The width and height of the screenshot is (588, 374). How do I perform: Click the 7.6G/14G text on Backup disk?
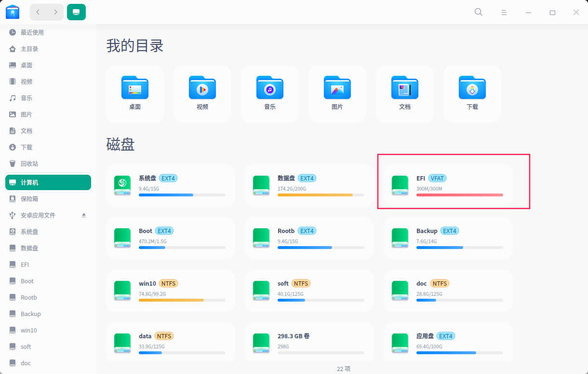coord(427,241)
